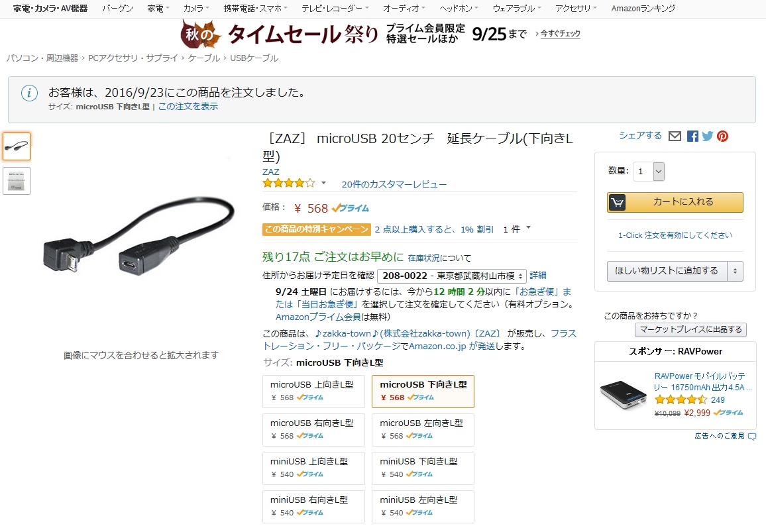Open the ヘッドホン category menu
Screen dimensions: 766x532
459,9
